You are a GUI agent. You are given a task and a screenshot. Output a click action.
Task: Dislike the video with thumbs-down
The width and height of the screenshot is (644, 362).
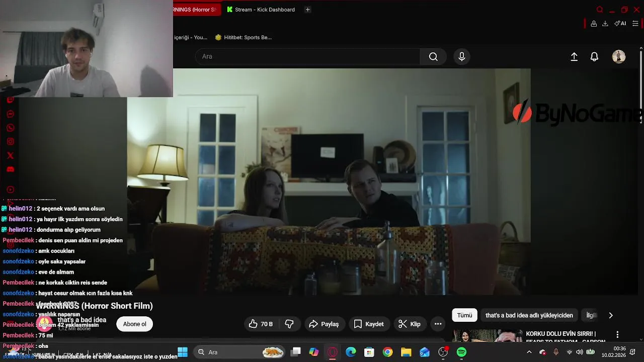[x=289, y=324]
